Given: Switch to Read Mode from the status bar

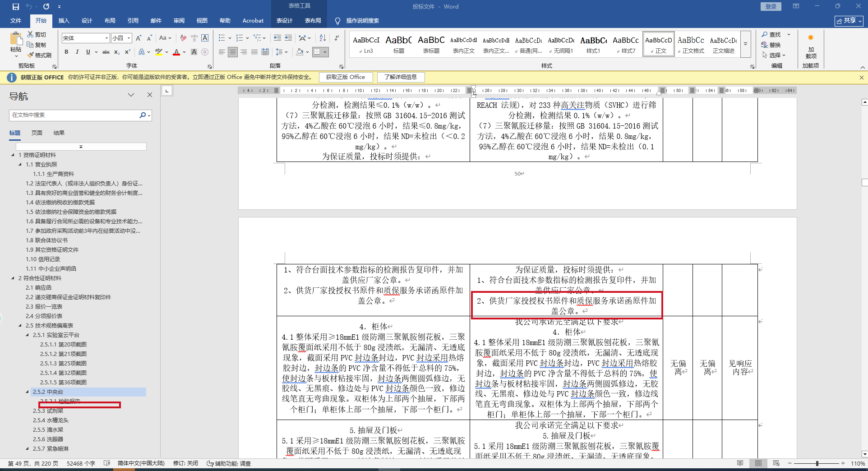Looking at the screenshot, I should [740, 463].
